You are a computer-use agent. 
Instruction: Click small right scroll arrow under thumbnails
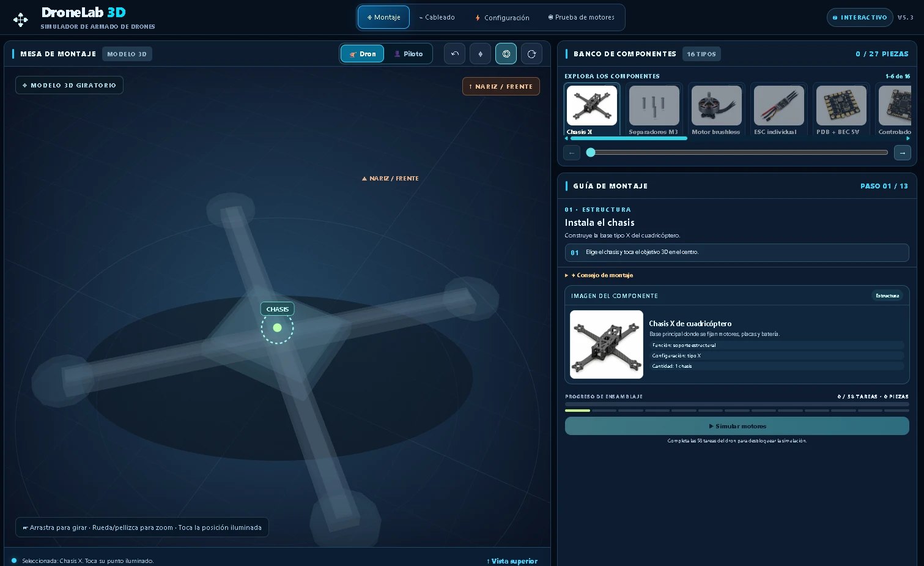[x=908, y=138]
